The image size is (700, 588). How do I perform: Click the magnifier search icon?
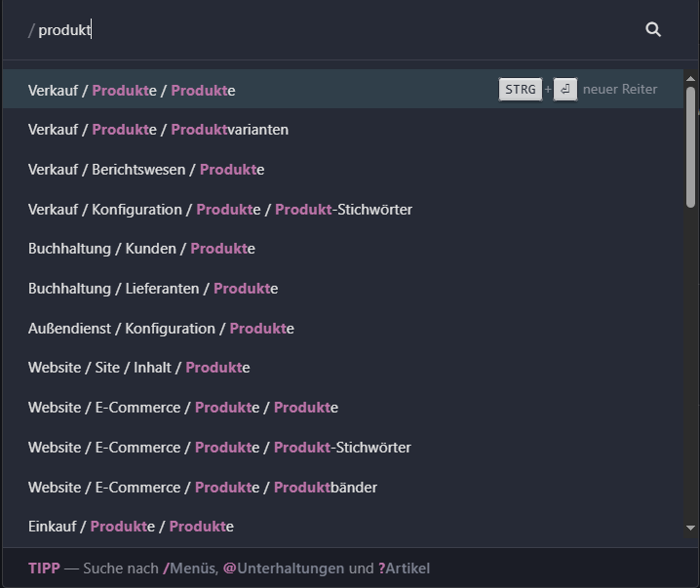[x=653, y=30]
